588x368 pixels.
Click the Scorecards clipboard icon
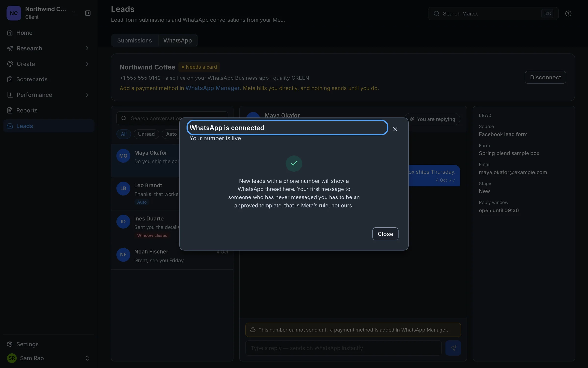click(x=10, y=79)
